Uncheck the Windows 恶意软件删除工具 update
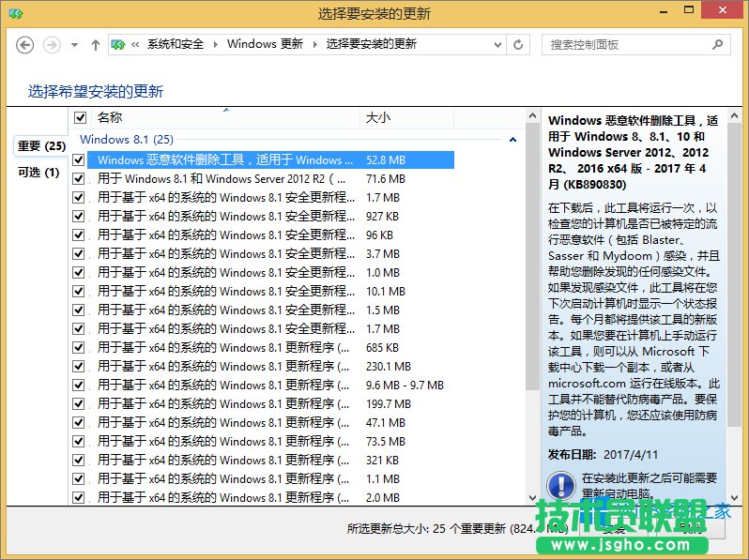The width and height of the screenshot is (749, 560). (79, 160)
